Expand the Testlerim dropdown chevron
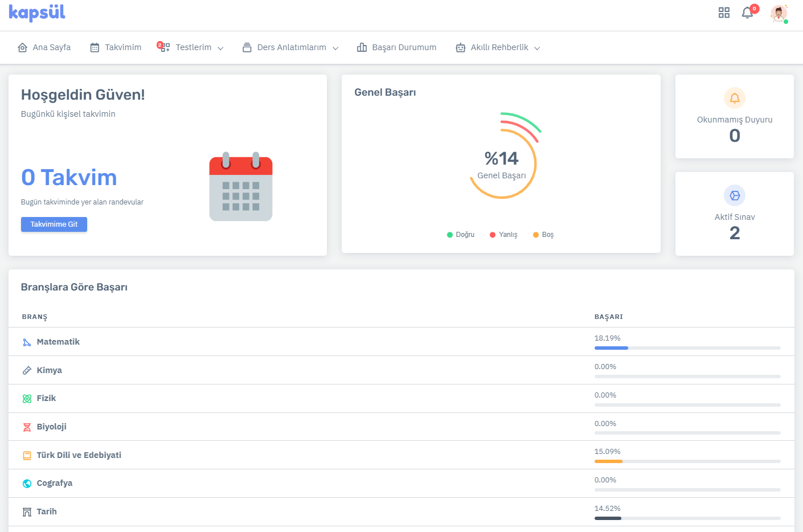803x532 pixels. 220,48
